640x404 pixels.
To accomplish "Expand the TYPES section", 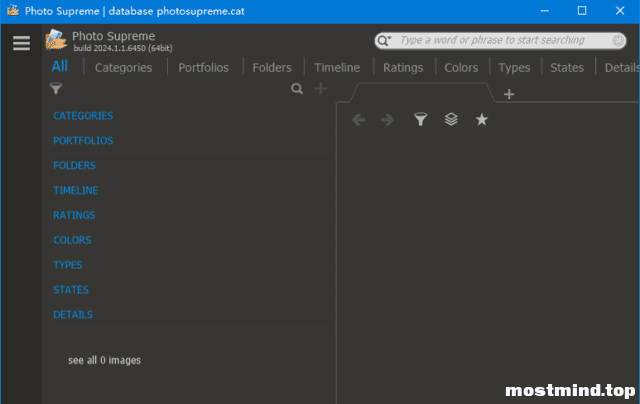I will point(68,265).
